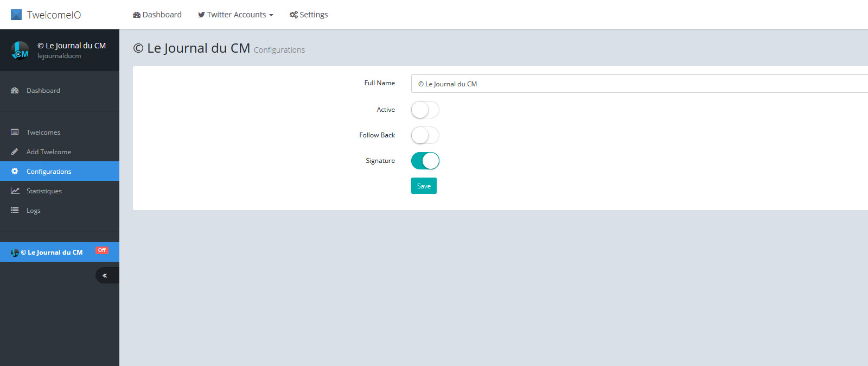Click the Twitter bird icon
Viewport: 868px width, 366px height.
pos(201,15)
